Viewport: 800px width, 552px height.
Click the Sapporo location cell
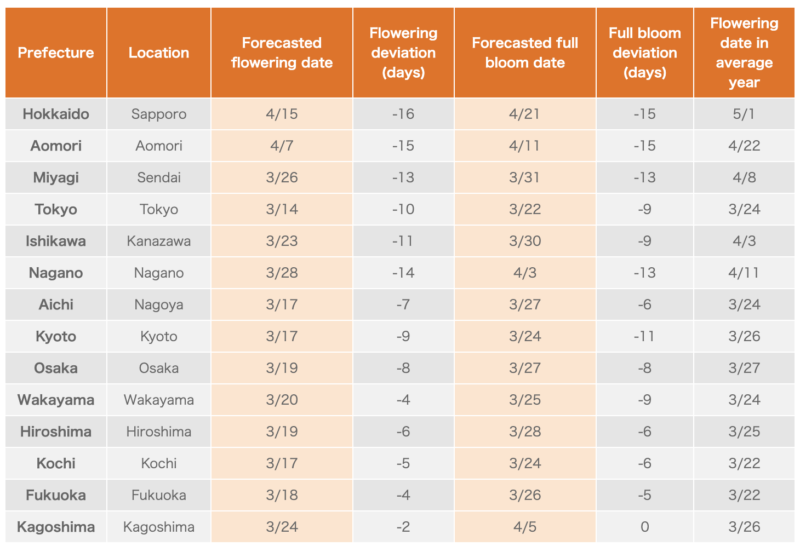click(x=159, y=114)
